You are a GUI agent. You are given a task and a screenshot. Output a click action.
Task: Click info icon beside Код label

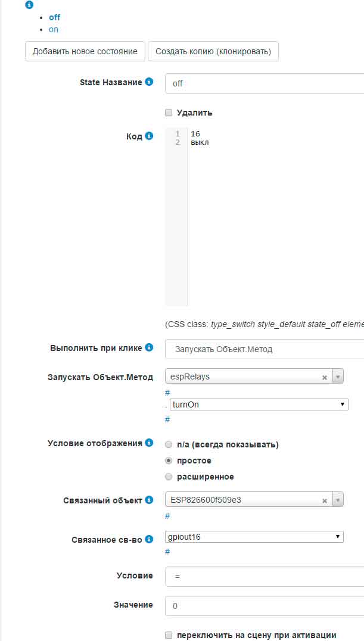pos(149,136)
